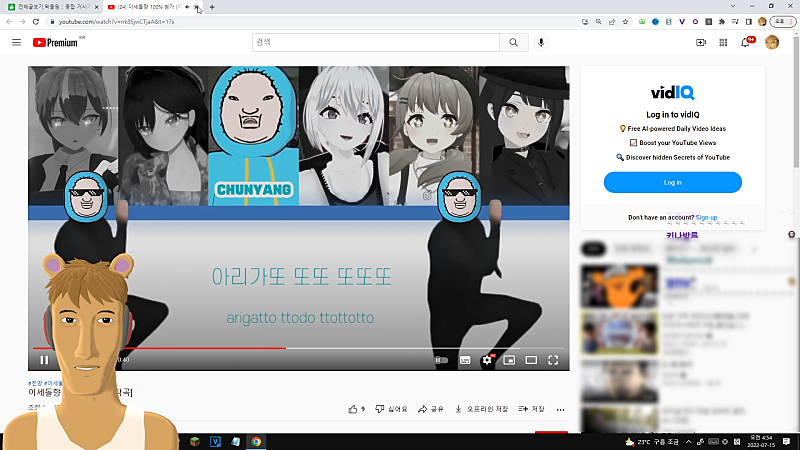Click the page vertical scrollbar

(796, 102)
